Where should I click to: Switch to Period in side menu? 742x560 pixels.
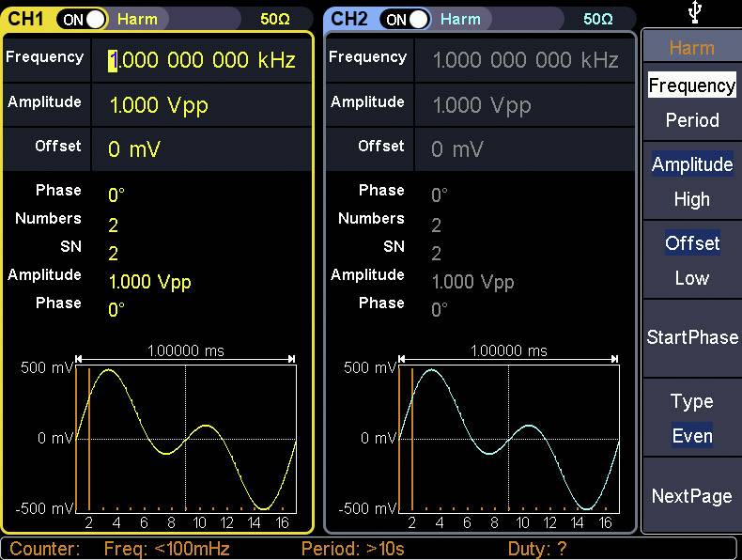coord(691,120)
